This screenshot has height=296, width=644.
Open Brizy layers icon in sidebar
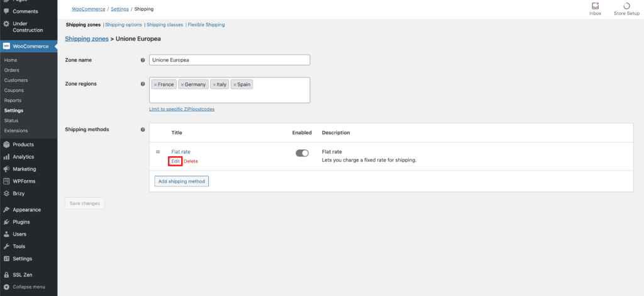(6, 193)
